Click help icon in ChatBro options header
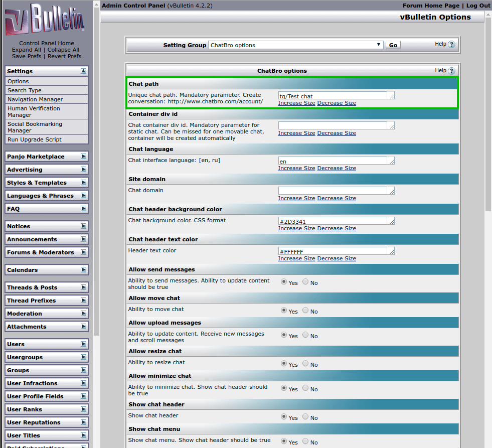This screenshot has width=492, height=448. point(451,71)
